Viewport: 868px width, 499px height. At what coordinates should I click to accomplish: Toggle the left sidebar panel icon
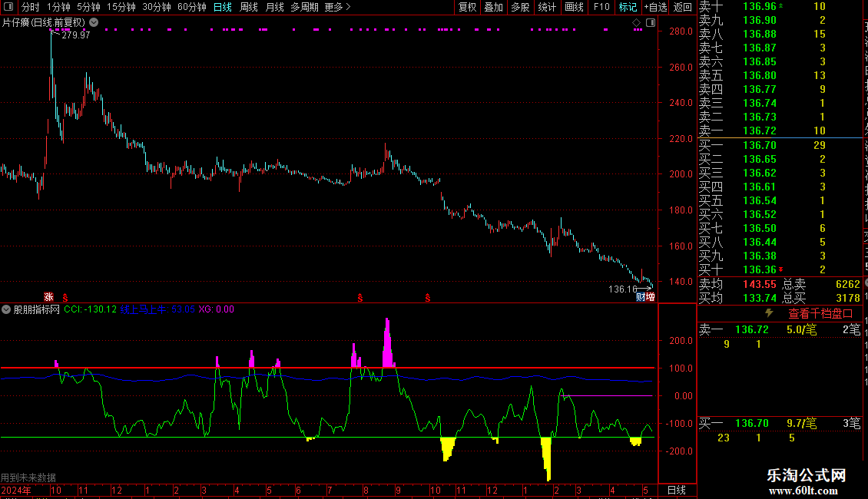[x=8, y=7]
